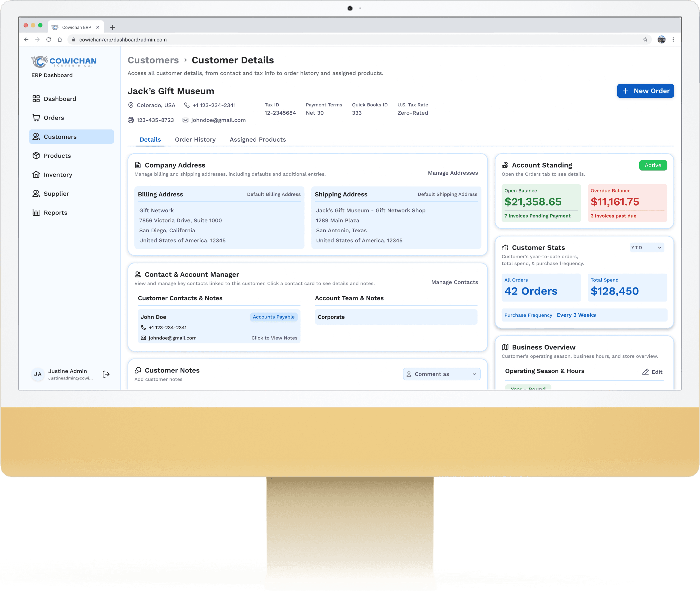Bookmark the page with the star icon

coord(645,40)
